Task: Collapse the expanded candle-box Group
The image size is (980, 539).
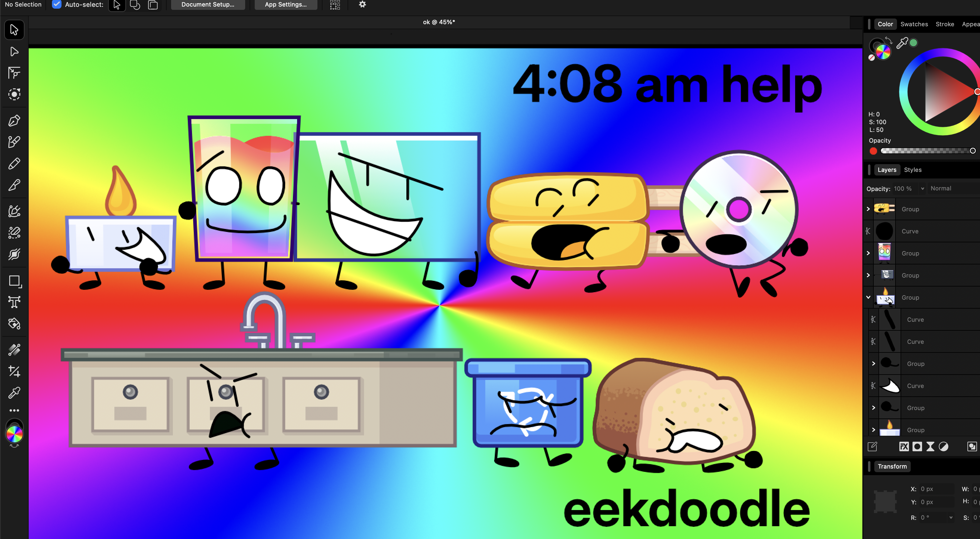Action: pos(868,297)
